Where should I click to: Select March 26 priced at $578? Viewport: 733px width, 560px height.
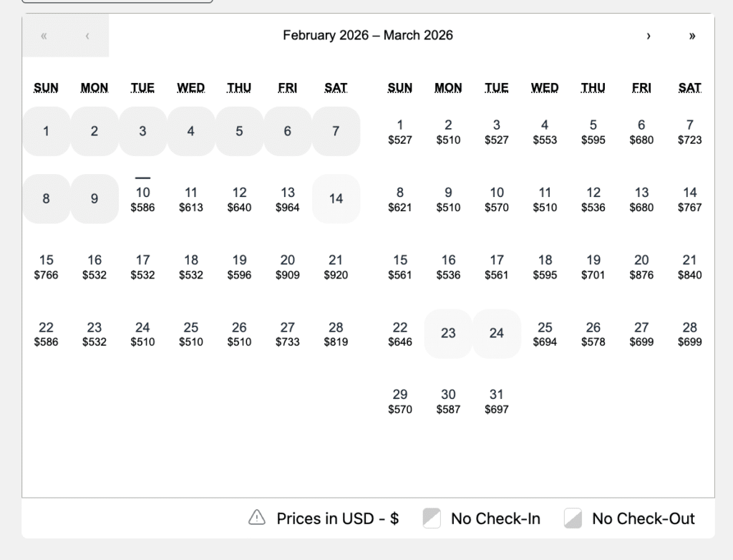click(x=593, y=334)
